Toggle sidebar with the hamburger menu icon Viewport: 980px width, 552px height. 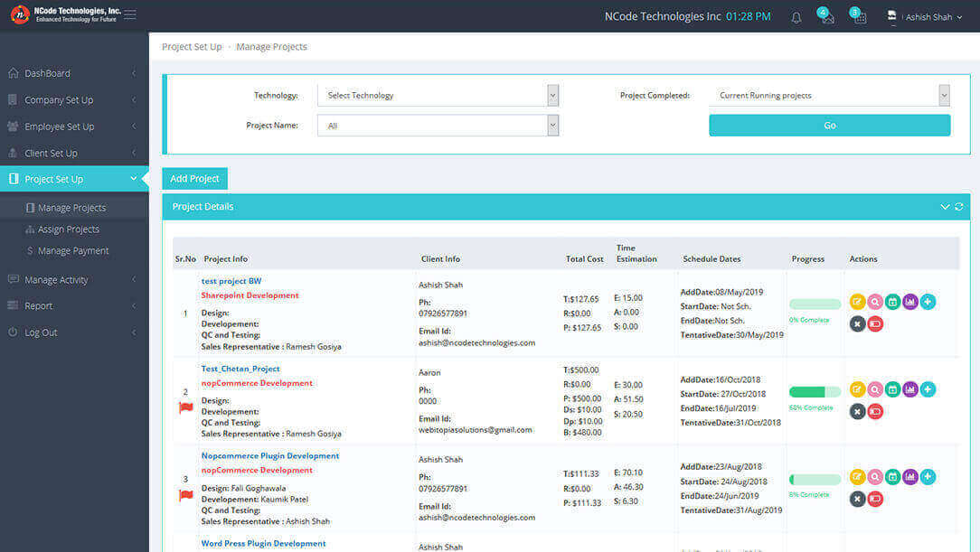(130, 14)
